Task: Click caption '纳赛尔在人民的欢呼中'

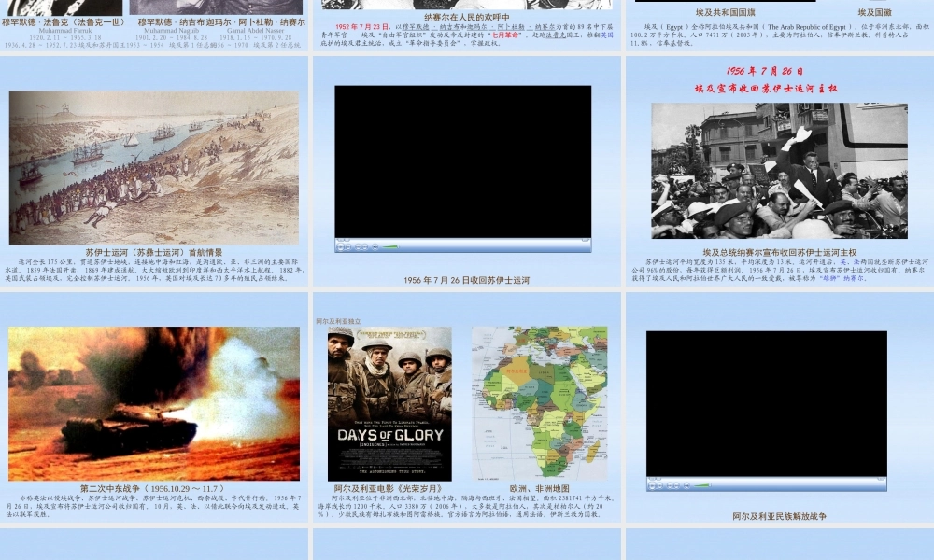Action: (467, 17)
